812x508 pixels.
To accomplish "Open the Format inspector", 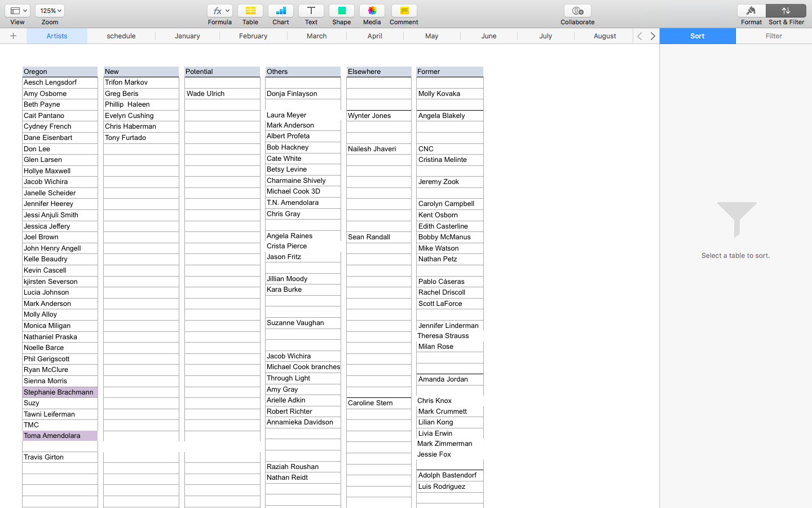I will point(751,11).
